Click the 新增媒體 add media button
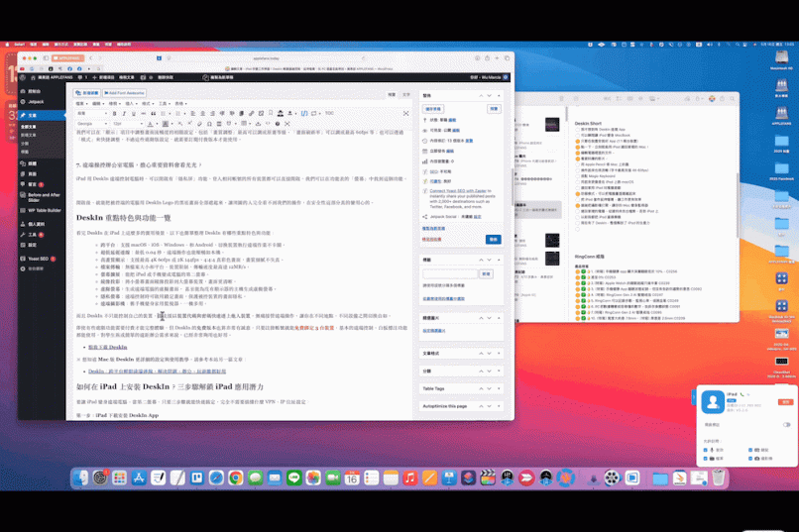Screen dimensions: 799x532 coord(87,92)
